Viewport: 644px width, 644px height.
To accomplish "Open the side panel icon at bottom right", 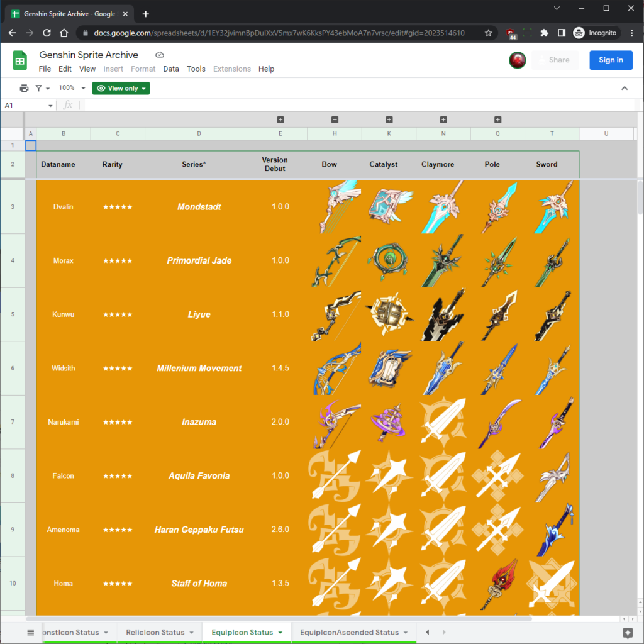I will coord(626,633).
